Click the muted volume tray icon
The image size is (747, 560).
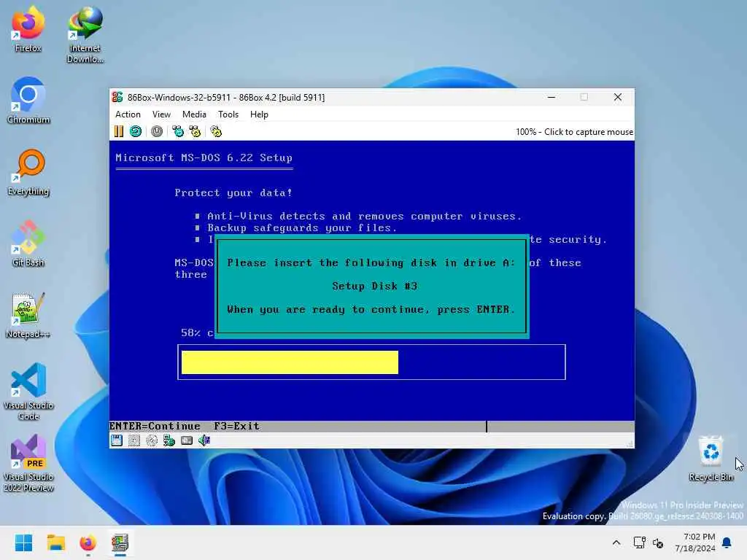[658, 542]
